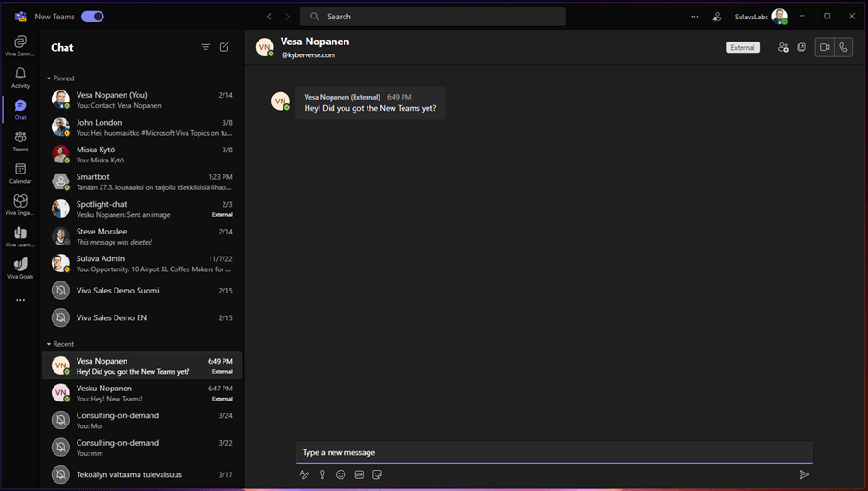
Task: Open Viva Goals in the app rail
Action: 20,268
